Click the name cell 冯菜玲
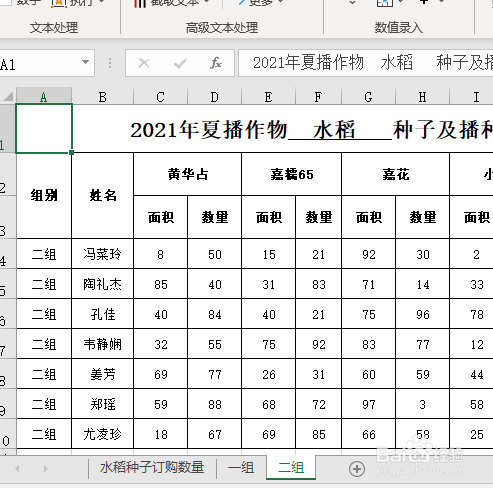The image size is (493, 488). tap(102, 254)
